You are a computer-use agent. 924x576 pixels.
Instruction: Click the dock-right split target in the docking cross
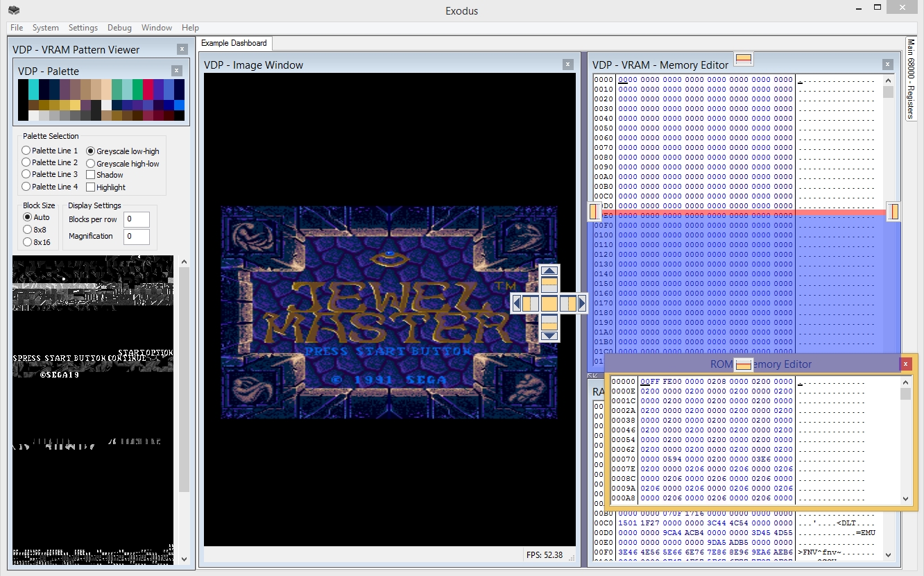tap(568, 303)
